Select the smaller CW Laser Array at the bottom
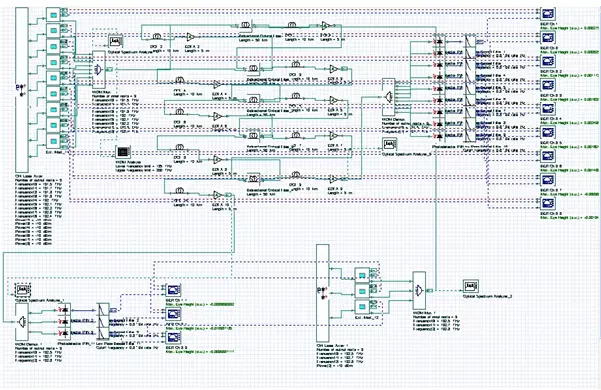Viewport: 601px width, 390px height. (x=322, y=293)
